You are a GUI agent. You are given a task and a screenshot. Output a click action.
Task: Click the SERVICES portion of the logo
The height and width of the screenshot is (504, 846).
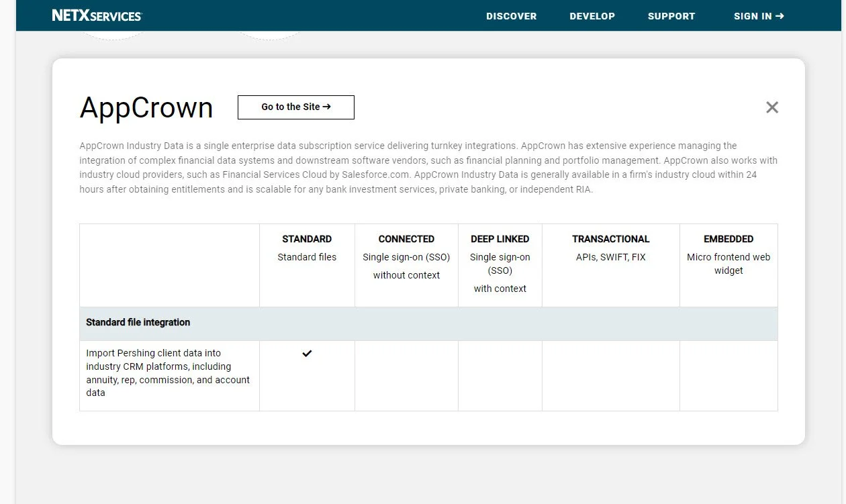115,17
